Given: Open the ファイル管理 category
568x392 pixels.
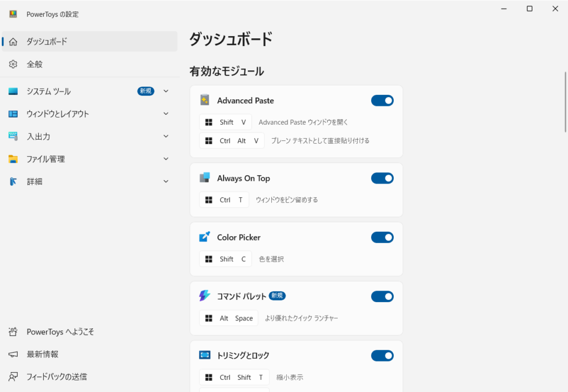Looking at the screenshot, I should click(89, 159).
